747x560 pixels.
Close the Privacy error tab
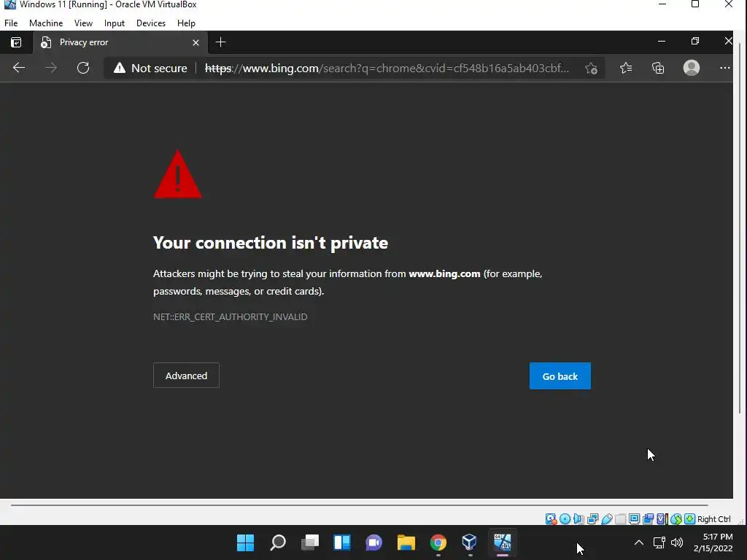coord(196,43)
